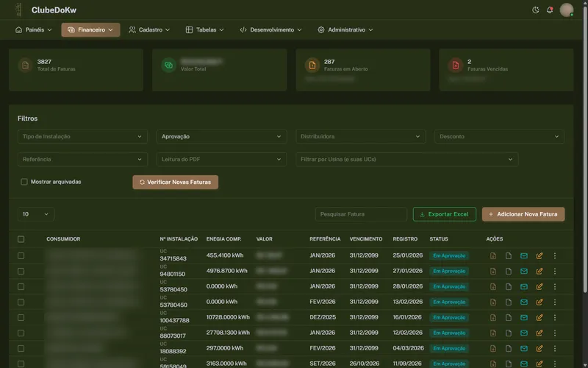The height and width of the screenshot is (368, 588).
Task: Select row checkbox for UC 94801150
Action: [21, 271]
